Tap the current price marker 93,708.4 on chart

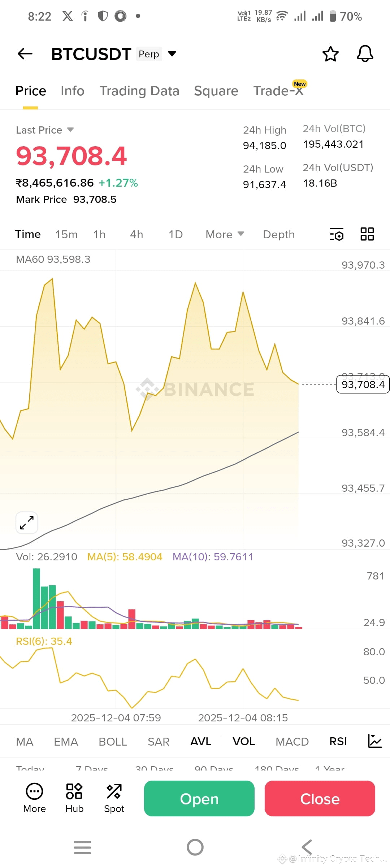pyautogui.click(x=363, y=384)
